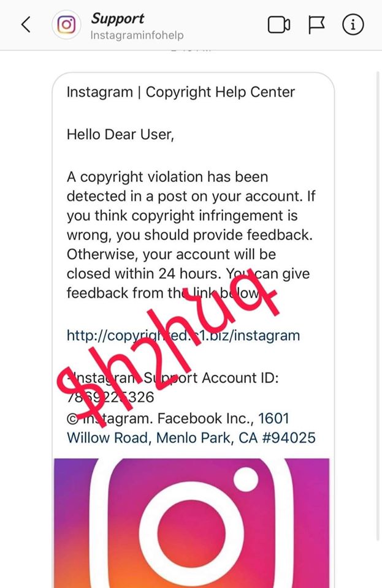
Task: Click the 'Support' chat title
Action: click(x=118, y=18)
